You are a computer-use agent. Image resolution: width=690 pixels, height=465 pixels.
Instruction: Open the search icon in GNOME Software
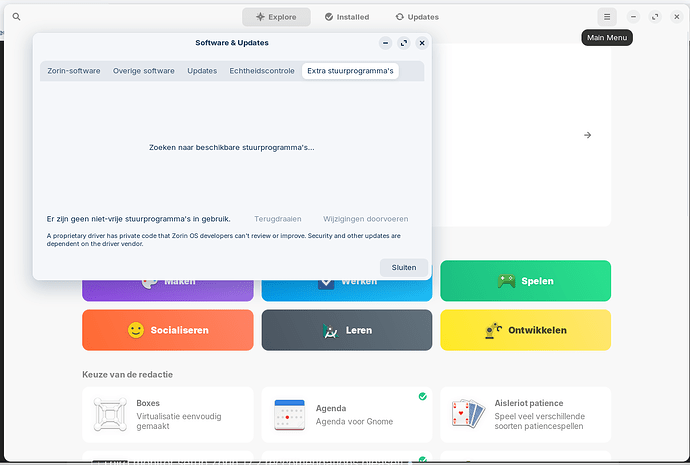pos(16,17)
